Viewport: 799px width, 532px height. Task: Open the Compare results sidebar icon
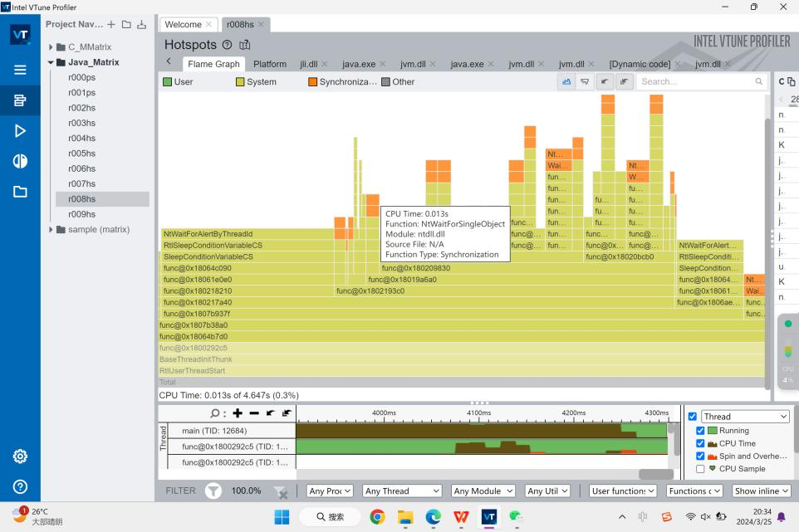(20, 161)
